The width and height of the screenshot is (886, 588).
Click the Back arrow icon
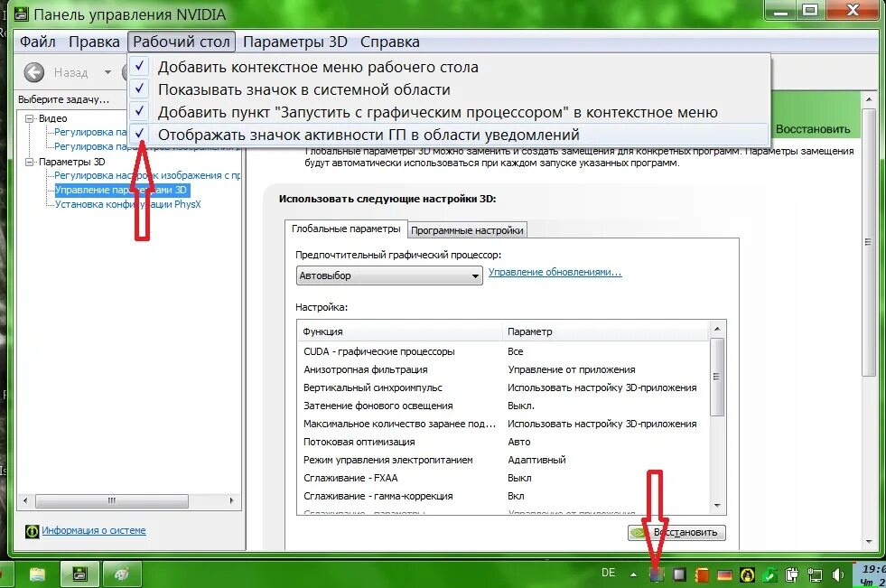(x=34, y=72)
